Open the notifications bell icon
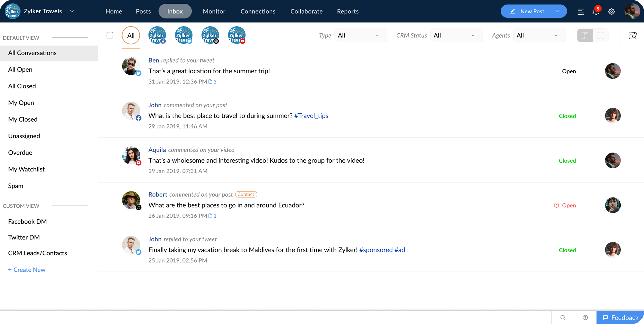 click(596, 12)
